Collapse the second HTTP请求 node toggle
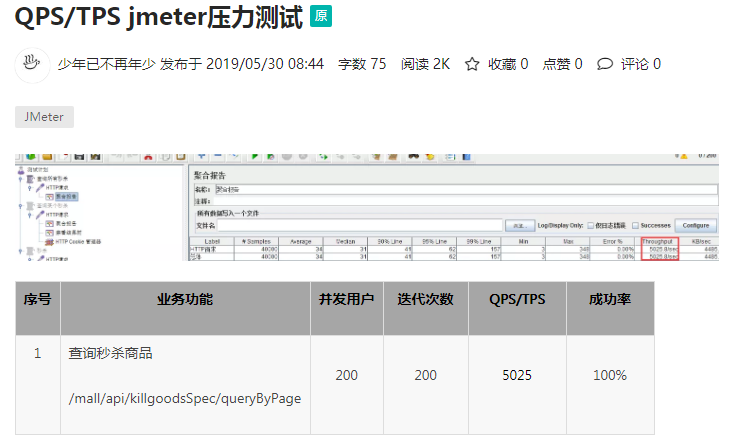Image resolution: width=730 pixels, height=442 pixels. (x=29, y=215)
